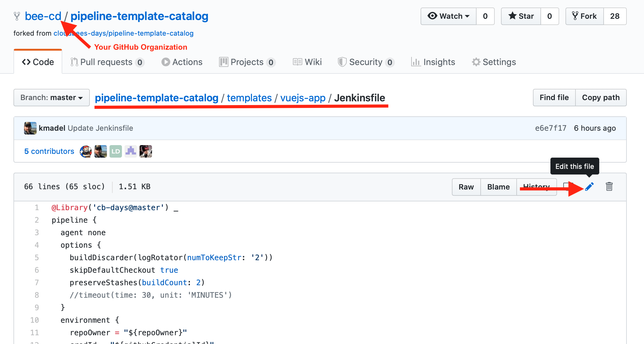The width and height of the screenshot is (644, 344).
Task: Open the Pull requests tab
Action: point(107,62)
